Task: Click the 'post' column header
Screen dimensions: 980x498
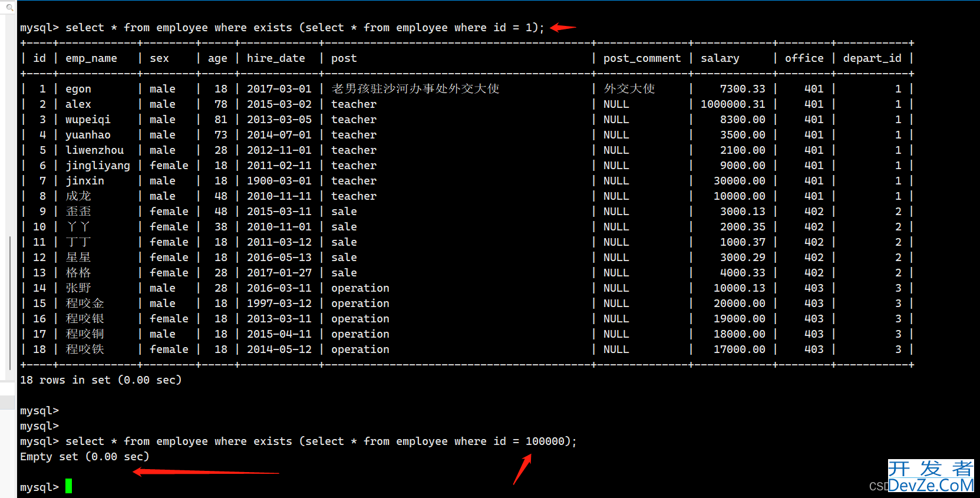Action: (x=344, y=58)
